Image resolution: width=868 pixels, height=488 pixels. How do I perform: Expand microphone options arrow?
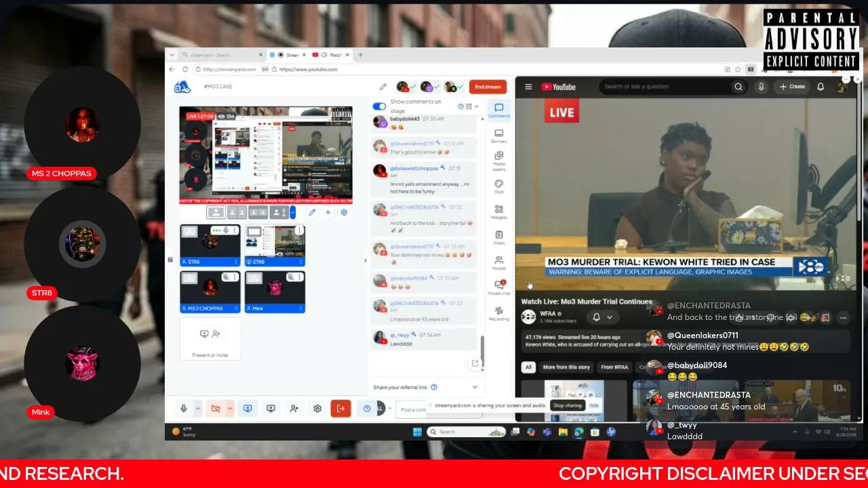(x=198, y=408)
